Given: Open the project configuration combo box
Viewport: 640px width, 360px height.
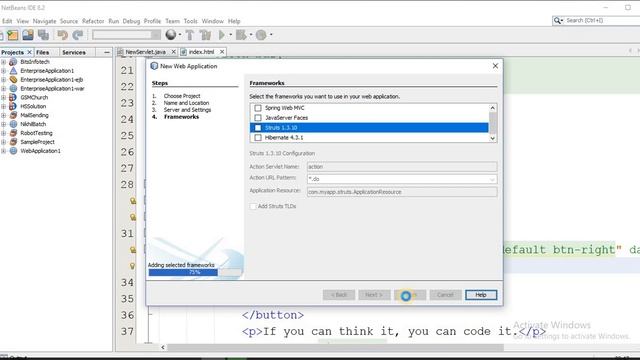Looking at the screenshot, I should point(126,35).
